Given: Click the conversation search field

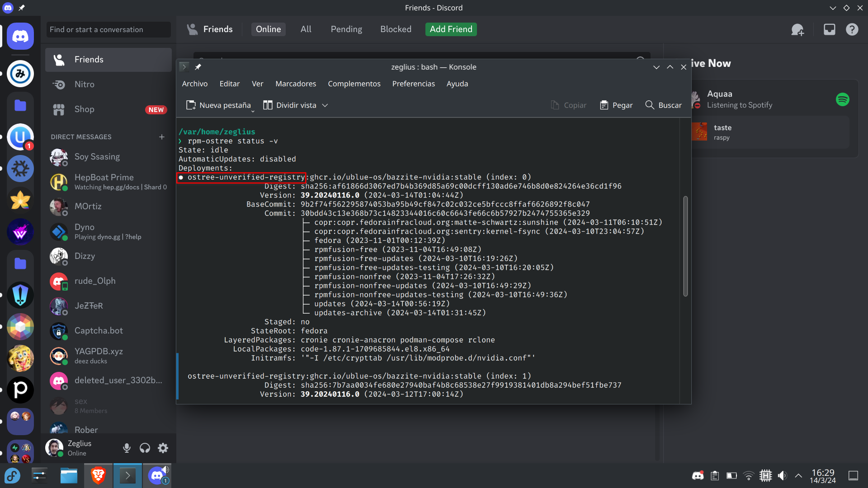Looking at the screenshot, I should (x=108, y=29).
